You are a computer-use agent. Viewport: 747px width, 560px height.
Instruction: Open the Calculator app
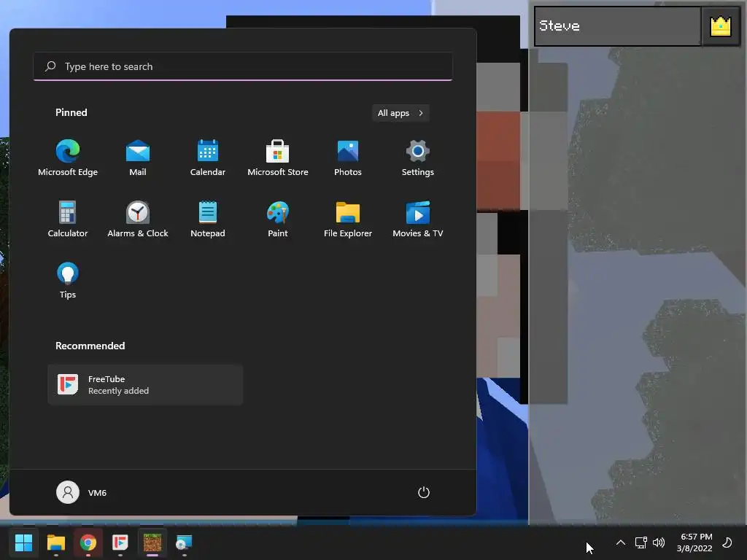pyautogui.click(x=68, y=219)
